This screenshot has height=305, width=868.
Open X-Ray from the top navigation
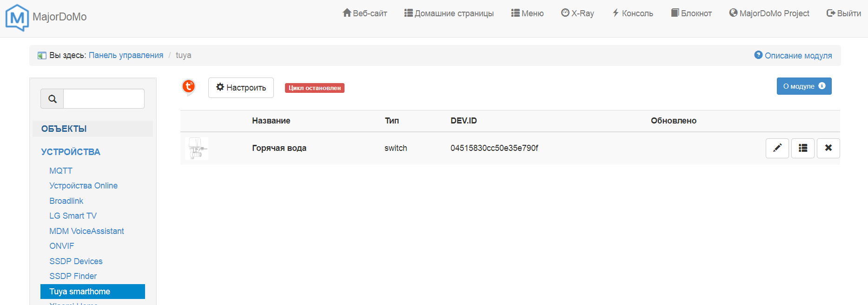click(577, 13)
